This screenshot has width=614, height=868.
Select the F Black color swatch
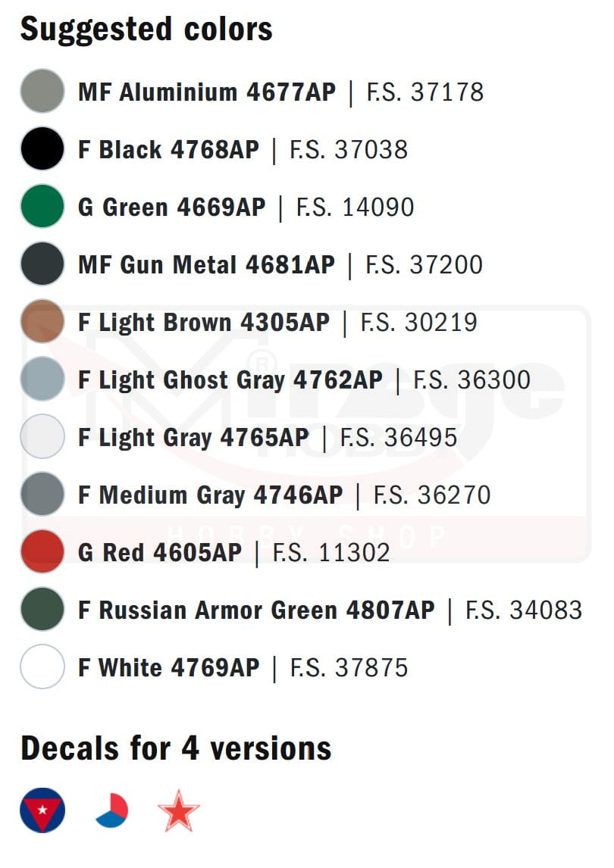(x=42, y=149)
